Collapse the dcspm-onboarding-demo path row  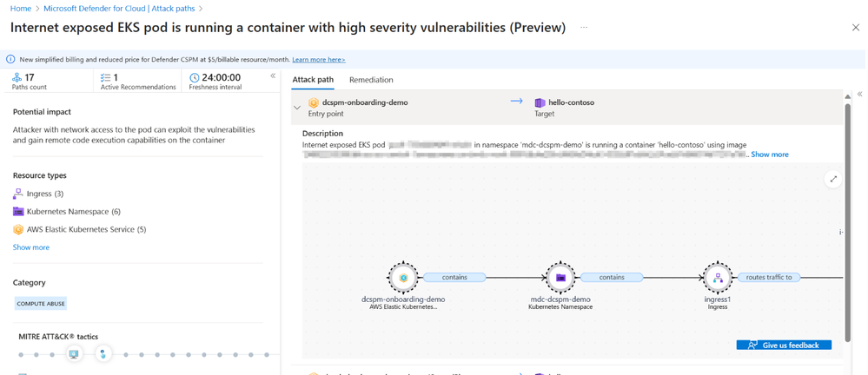point(297,108)
